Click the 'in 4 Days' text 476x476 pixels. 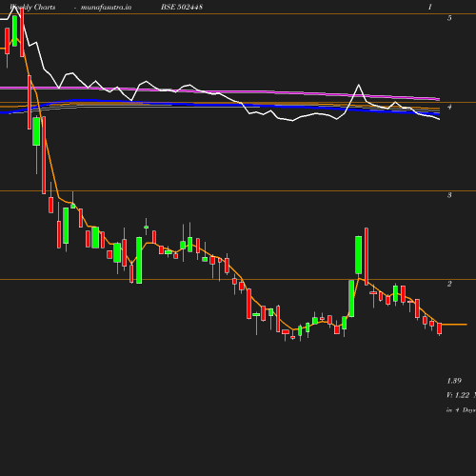pos(461,410)
